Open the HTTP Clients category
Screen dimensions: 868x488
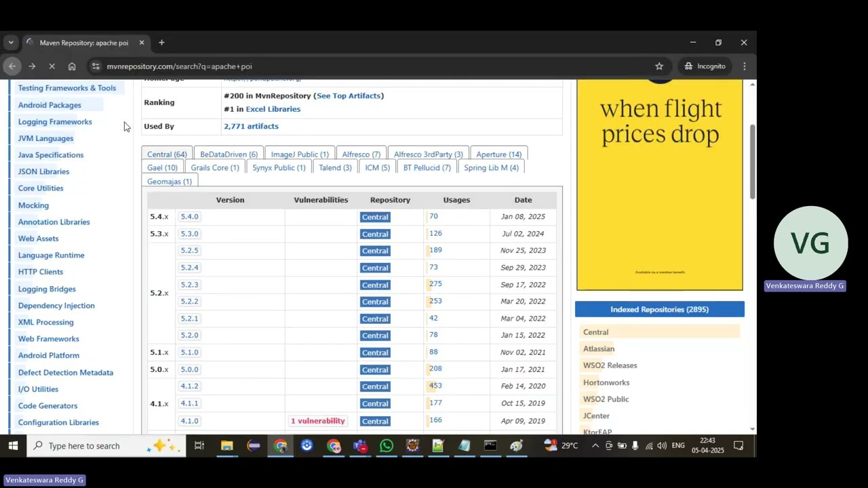tap(41, 272)
